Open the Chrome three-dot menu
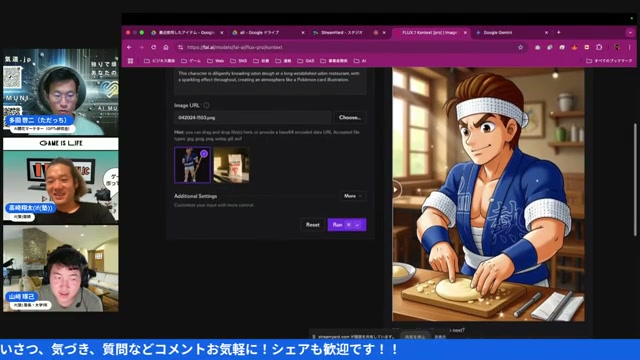 pyautogui.click(x=629, y=47)
